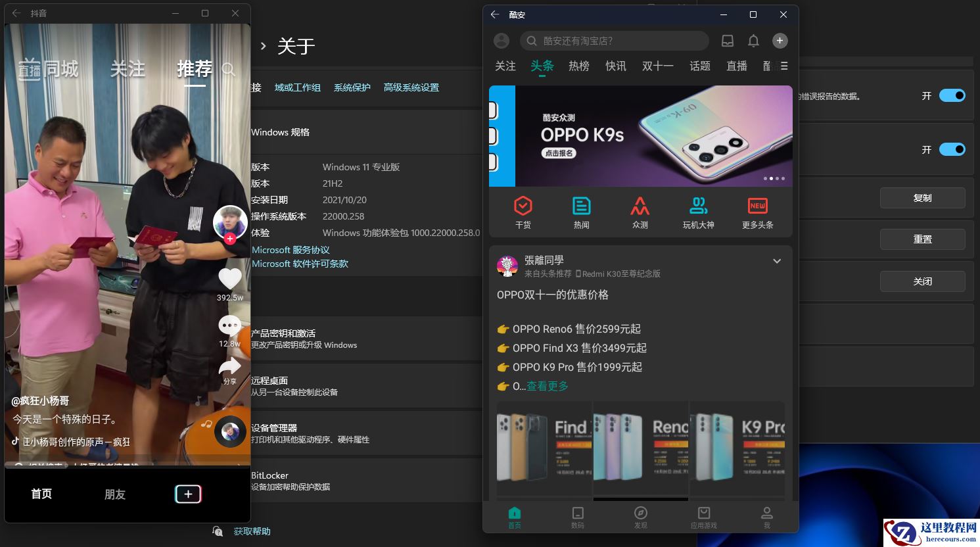Disable the first 开 toggle in settings
Image resolution: width=980 pixels, height=547 pixels.
tap(952, 95)
